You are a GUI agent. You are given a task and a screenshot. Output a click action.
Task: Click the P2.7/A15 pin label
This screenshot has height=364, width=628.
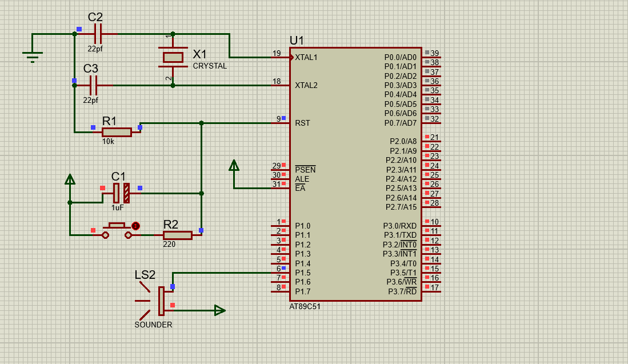point(401,207)
